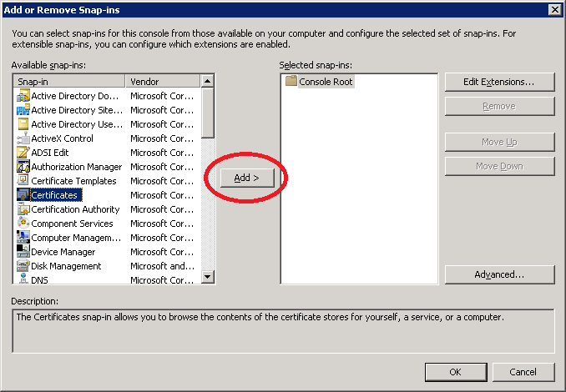Click the Component Services icon
566x392 pixels.
pyautogui.click(x=23, y=224)
